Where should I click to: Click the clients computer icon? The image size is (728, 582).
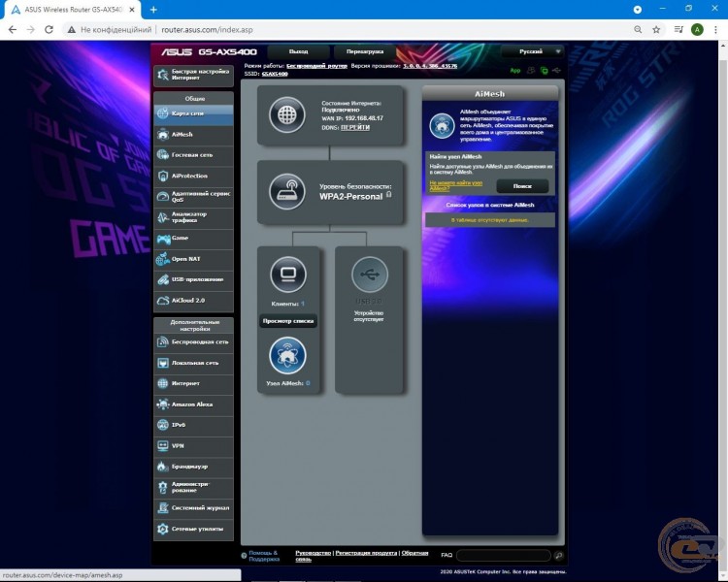[288, 275]
